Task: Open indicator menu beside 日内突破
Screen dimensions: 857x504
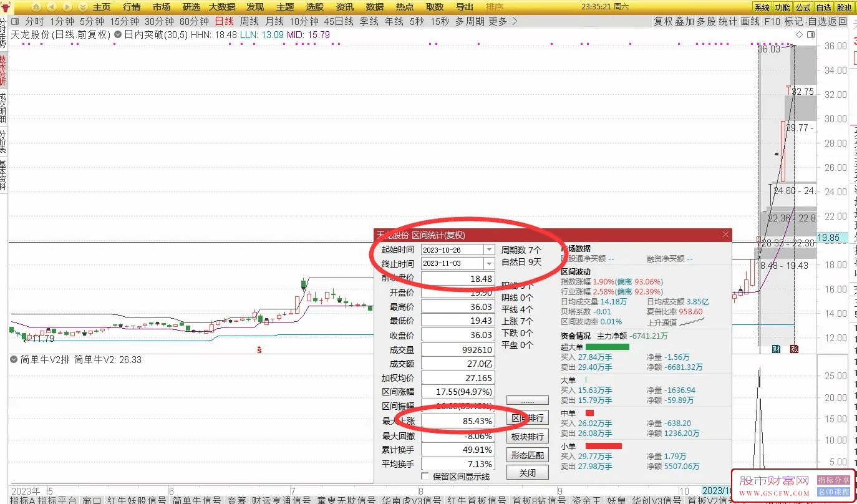Action: pos(117,35)
